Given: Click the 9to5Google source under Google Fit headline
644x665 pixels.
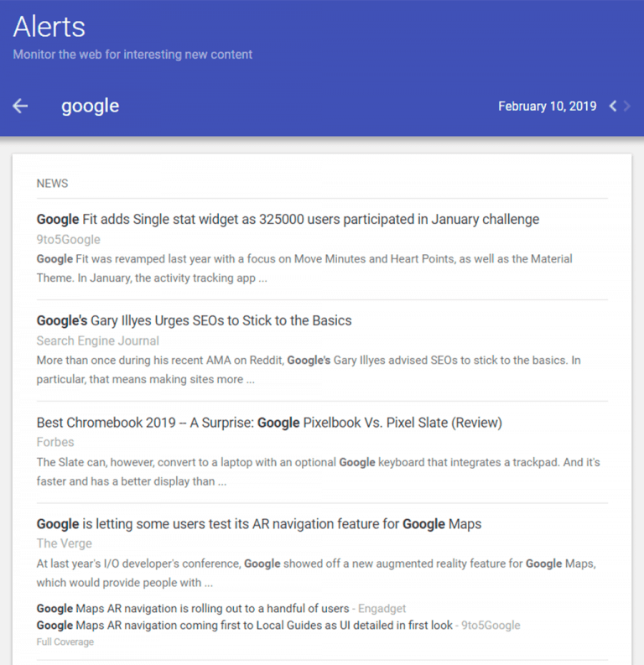Looking at the screenshot, I should pos(68,240).
